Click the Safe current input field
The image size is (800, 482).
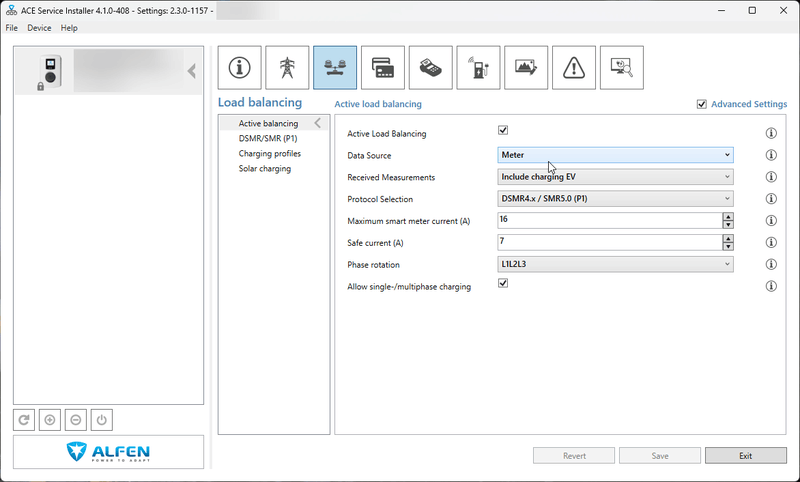click(610, 242)
